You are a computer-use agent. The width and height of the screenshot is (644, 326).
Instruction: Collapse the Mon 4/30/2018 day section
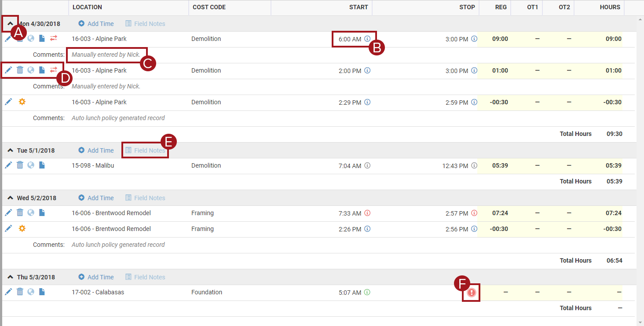tap(10, 24)
